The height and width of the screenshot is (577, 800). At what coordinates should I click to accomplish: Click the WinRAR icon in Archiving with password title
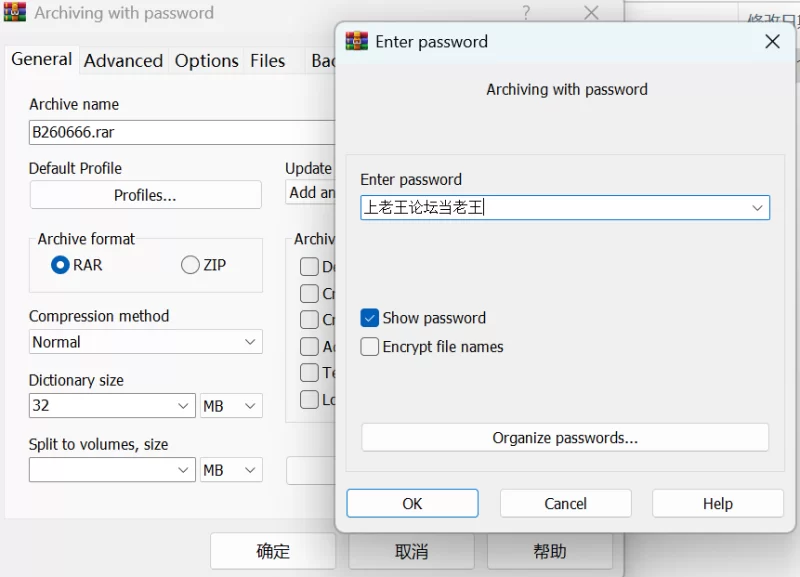point(14,12)
